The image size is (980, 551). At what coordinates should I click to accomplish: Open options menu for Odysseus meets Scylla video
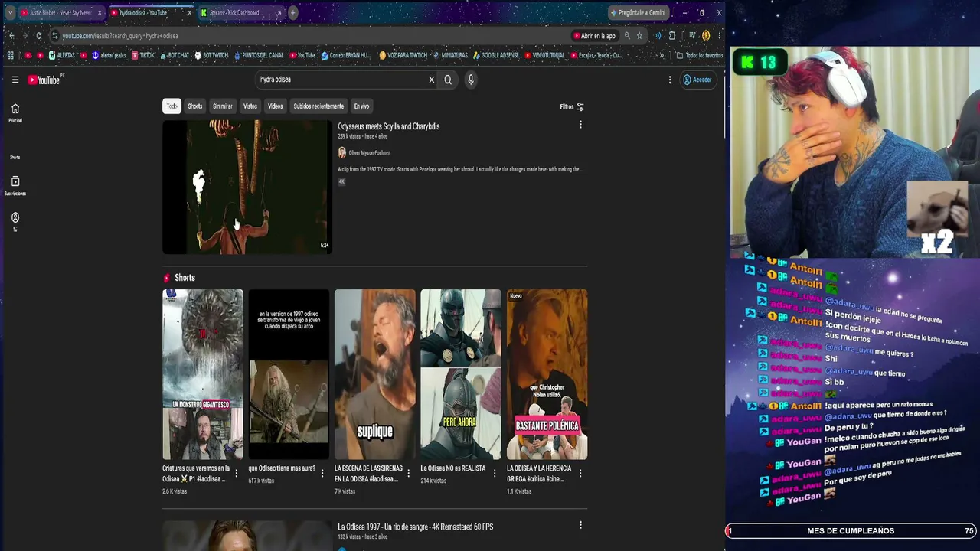pos(580,125)
